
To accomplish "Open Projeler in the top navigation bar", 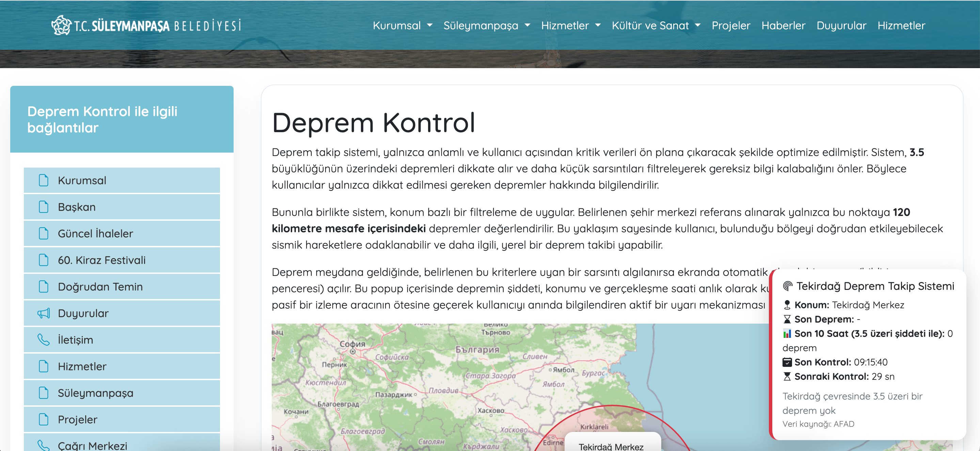I will point(731,26).
